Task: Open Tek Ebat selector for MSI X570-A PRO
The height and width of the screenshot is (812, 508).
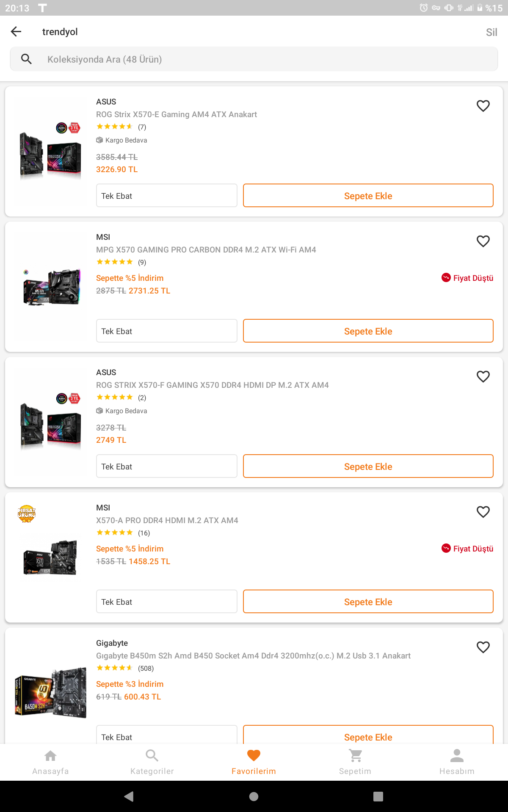Action: (x=166, y=602)
